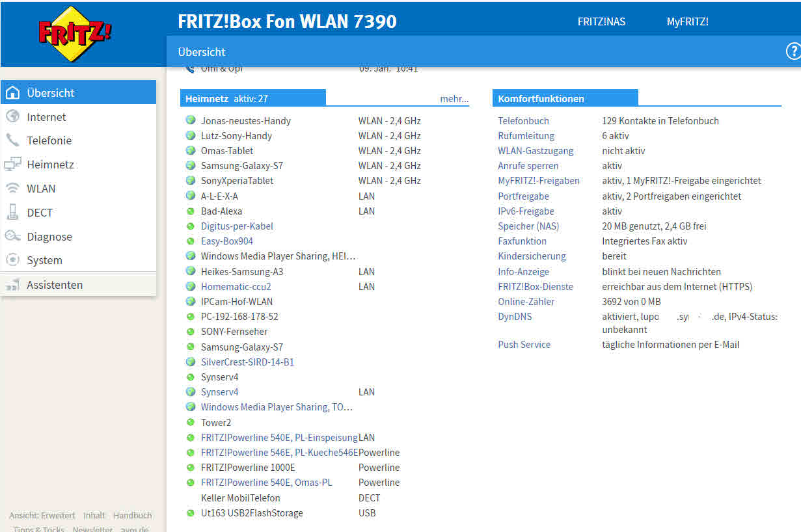This screenshot has height=532, width=801.
Task: Open the Heimnetz sidebar menu item
Action: point(79,165)
